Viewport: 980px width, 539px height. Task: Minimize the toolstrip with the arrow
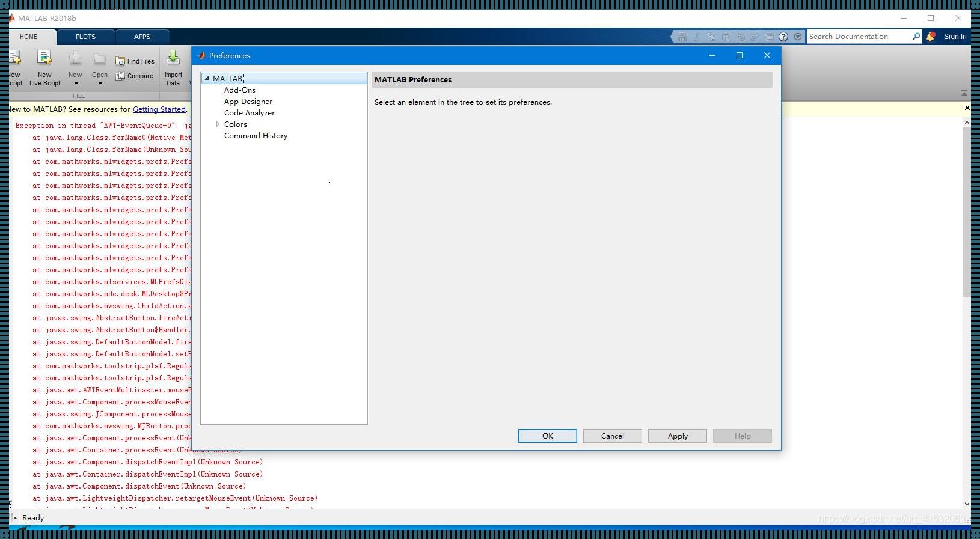pos(964,93)
